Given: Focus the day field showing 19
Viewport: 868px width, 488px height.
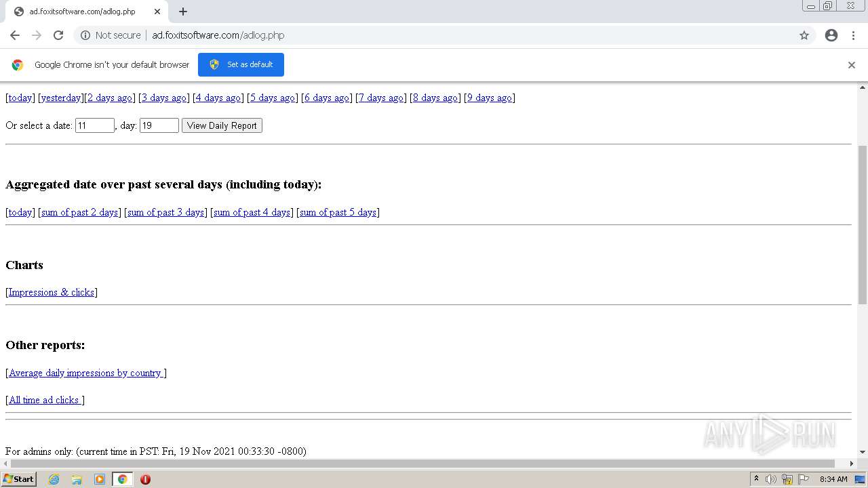Looking at the screenshot, I should pos(159,125).
